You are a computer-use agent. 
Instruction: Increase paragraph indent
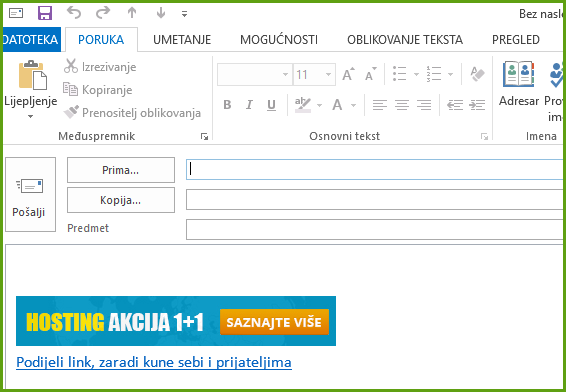pos(477,105)
